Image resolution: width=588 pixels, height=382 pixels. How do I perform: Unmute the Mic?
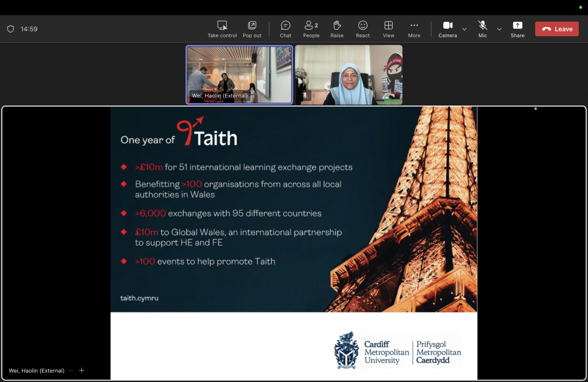[482, 29]
